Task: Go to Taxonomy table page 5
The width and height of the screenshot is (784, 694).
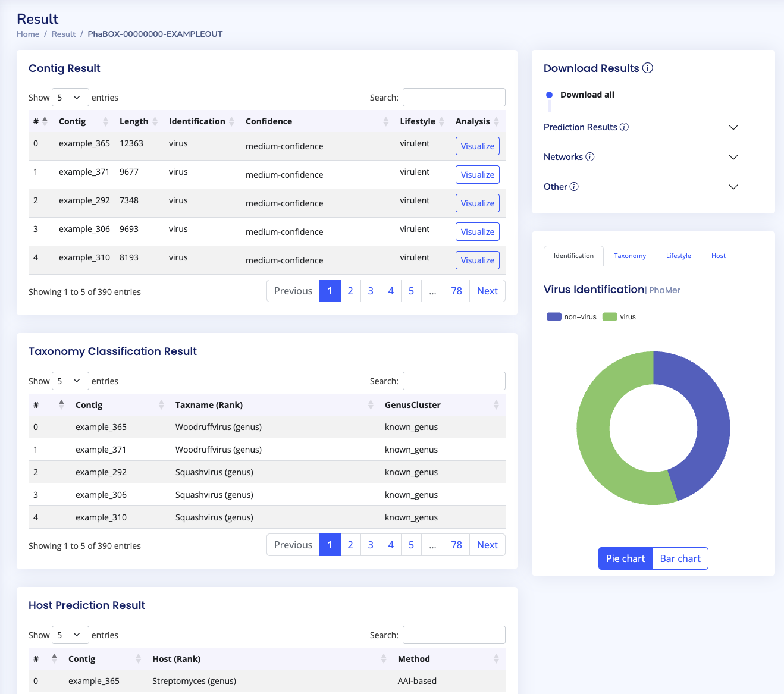Action: click(x=411, y=545)
